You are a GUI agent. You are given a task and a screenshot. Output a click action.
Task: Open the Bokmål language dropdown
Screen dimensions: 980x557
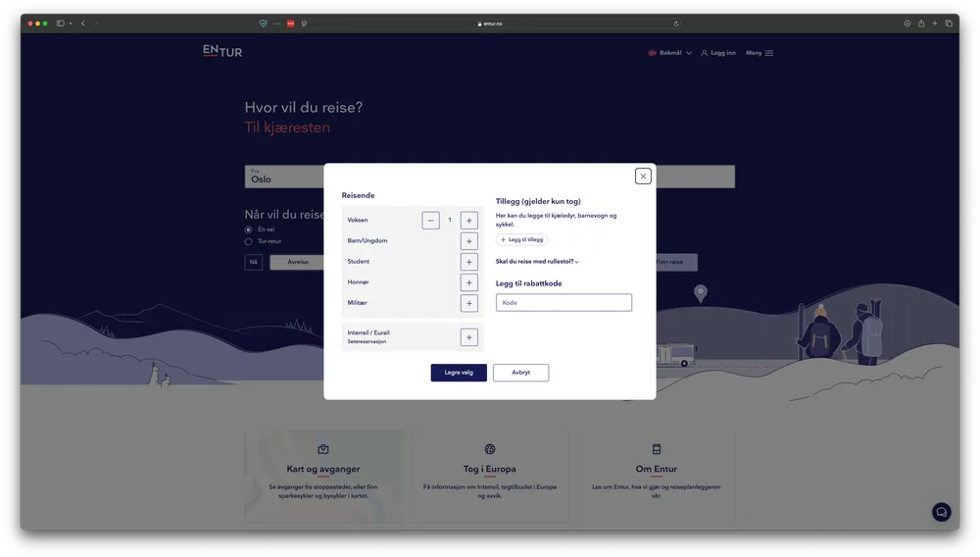[670, 53]
